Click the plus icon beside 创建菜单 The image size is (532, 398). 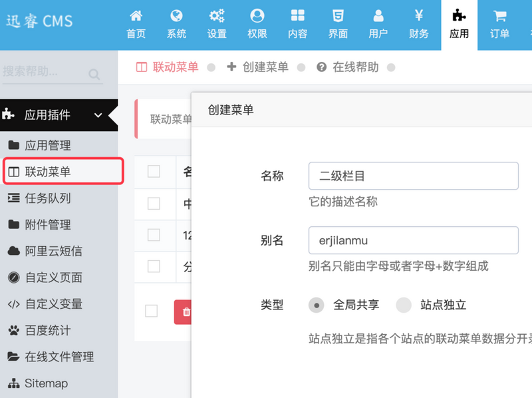(231, 67)
